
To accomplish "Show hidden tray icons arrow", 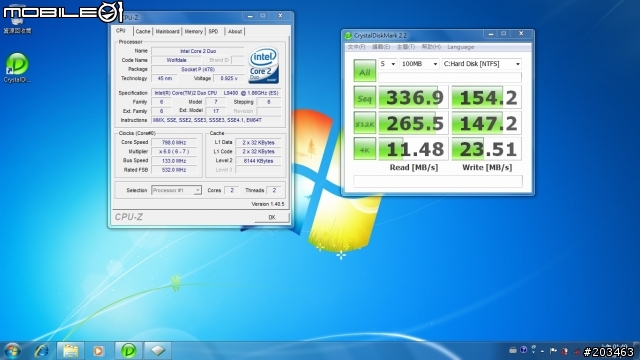I will pyautogui.click(x=542, y=351).
